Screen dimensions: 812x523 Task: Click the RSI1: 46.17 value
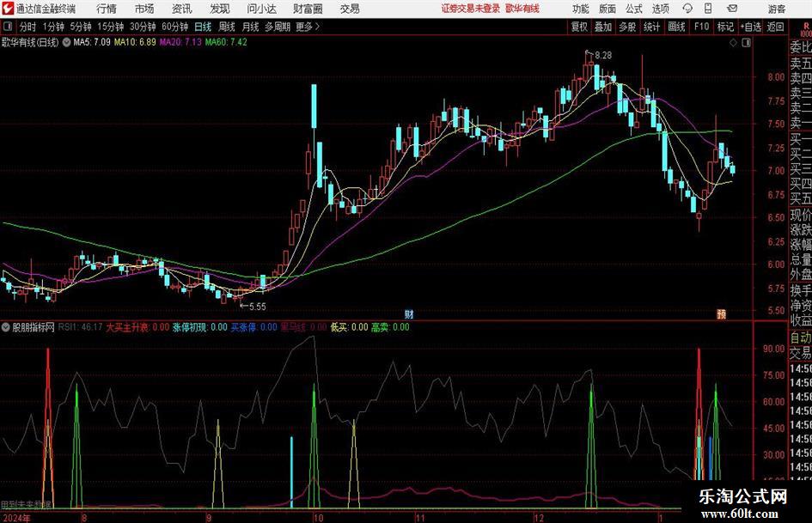(80, 327)
